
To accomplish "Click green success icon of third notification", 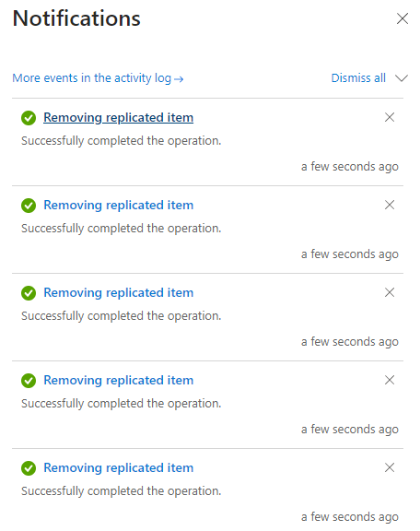I will (29, 293).
